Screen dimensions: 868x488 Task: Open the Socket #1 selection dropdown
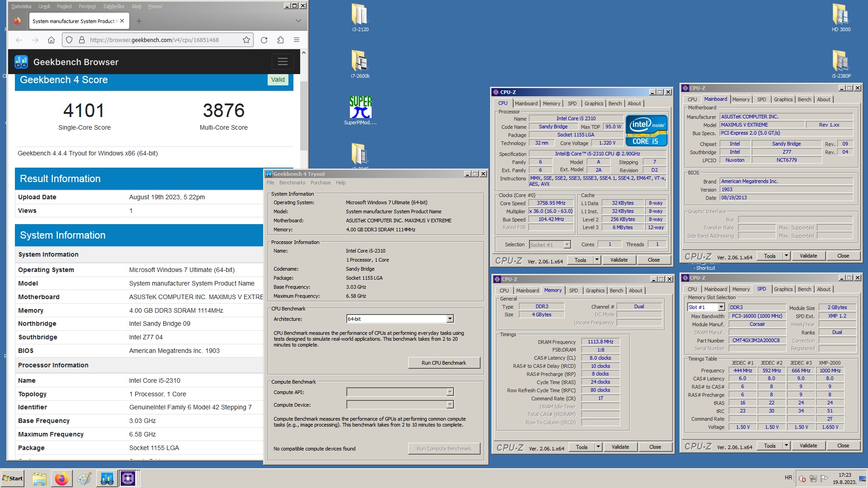tap(567, 244)
